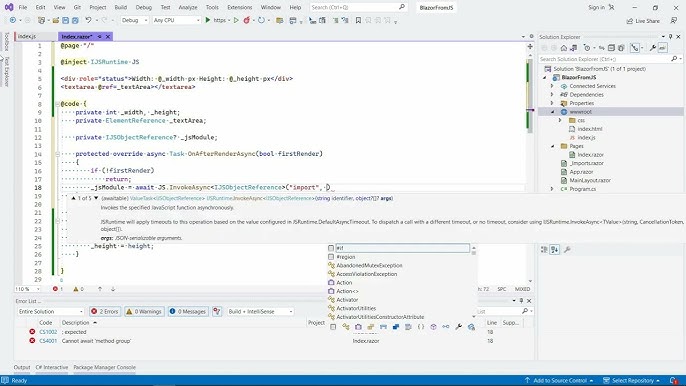
Task: Open the Extensions menu
Action: tap(239, 7)
